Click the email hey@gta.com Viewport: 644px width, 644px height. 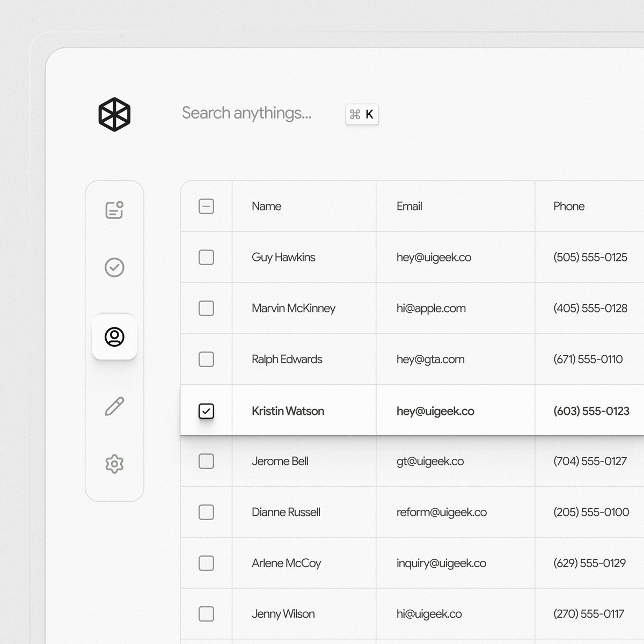430,360
